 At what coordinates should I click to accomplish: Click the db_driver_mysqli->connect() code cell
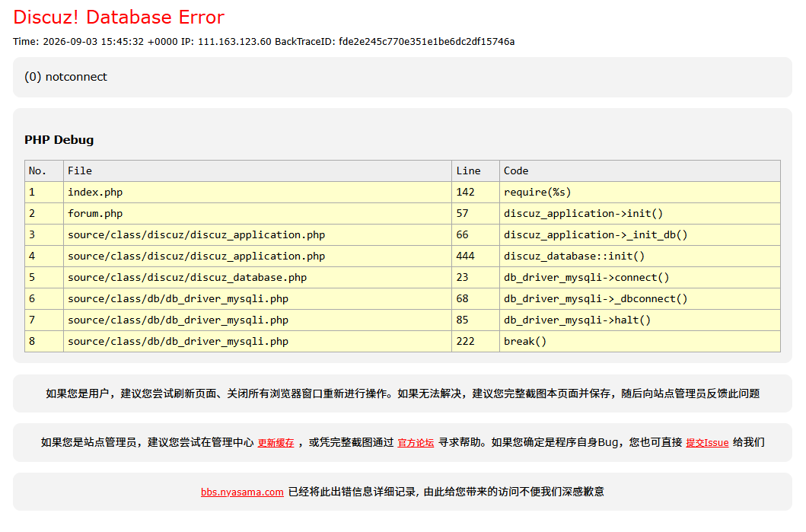tap(640, 278)
